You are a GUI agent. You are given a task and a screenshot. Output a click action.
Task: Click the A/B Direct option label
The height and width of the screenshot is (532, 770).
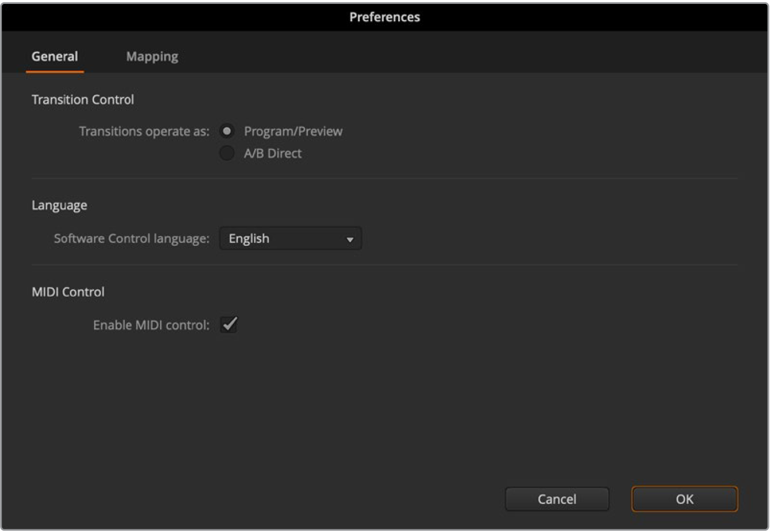[x=273, y=153]
